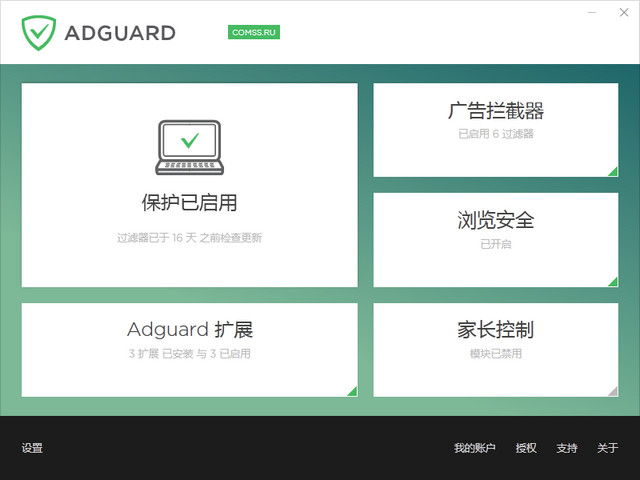The image size is (640, 480).
Task: Click the filter update status text 过滤器已于 16 天
Action: tap(190, 238)
